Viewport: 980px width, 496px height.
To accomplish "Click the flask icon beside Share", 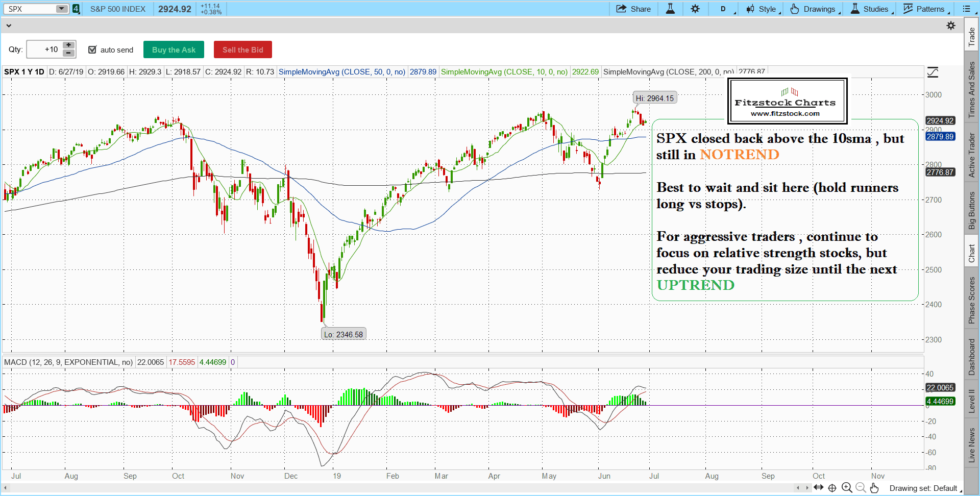I will pos(670,9).
